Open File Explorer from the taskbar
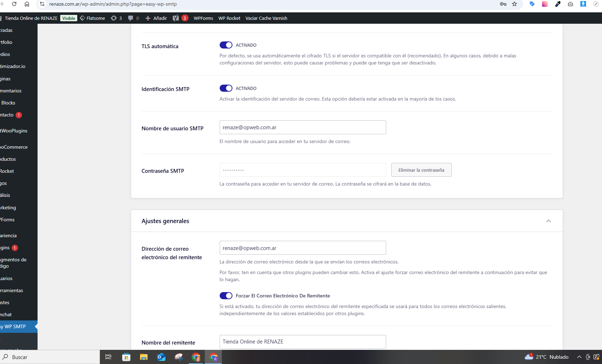This screenshot has width=602, height=364. 144,357
